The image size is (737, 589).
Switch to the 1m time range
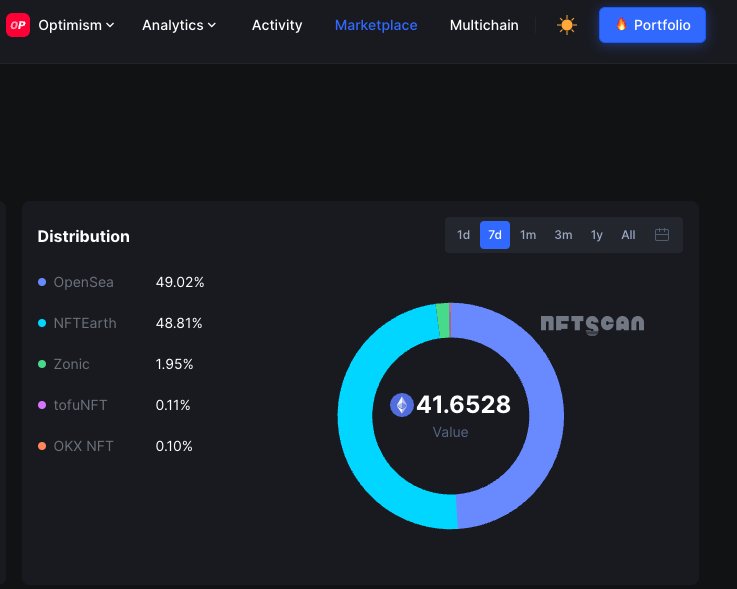pos(528,235)
